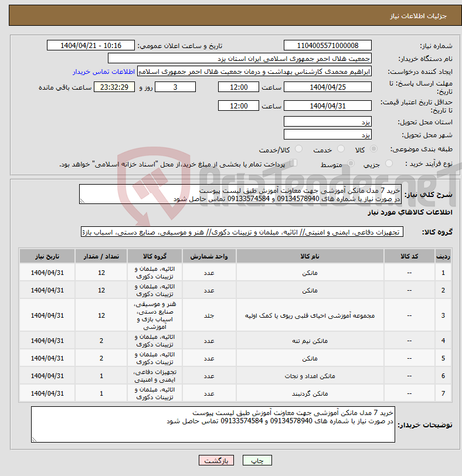462x476 pixels.
Task: Click the resize handle of شرح کلی نیاز box
Action: 82,201
